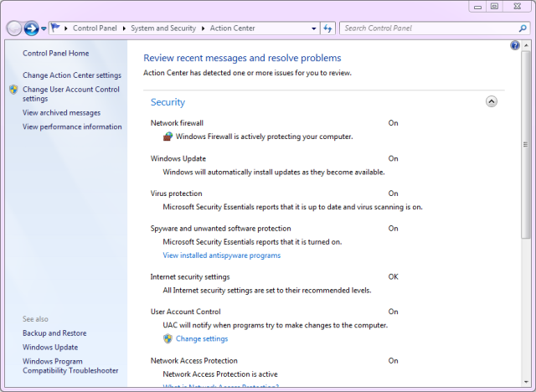Click the Windows Update status label
This screenshot has height=392, width=536.
point(178,158)
